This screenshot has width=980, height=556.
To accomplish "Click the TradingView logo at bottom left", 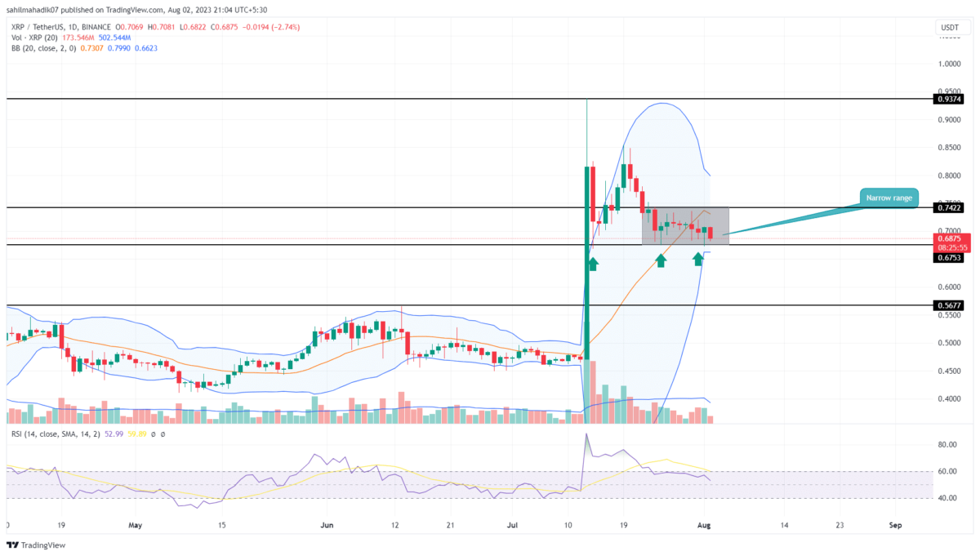I will tap(36, 545).
